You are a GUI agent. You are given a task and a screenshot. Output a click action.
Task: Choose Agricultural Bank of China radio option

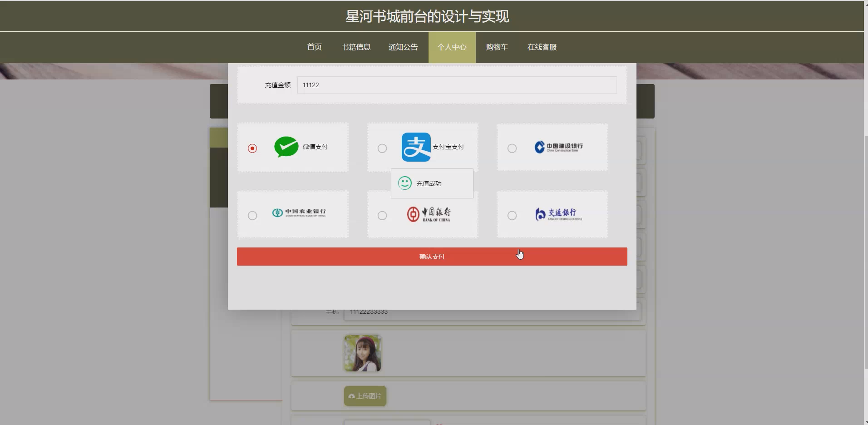tap(252, 216)
